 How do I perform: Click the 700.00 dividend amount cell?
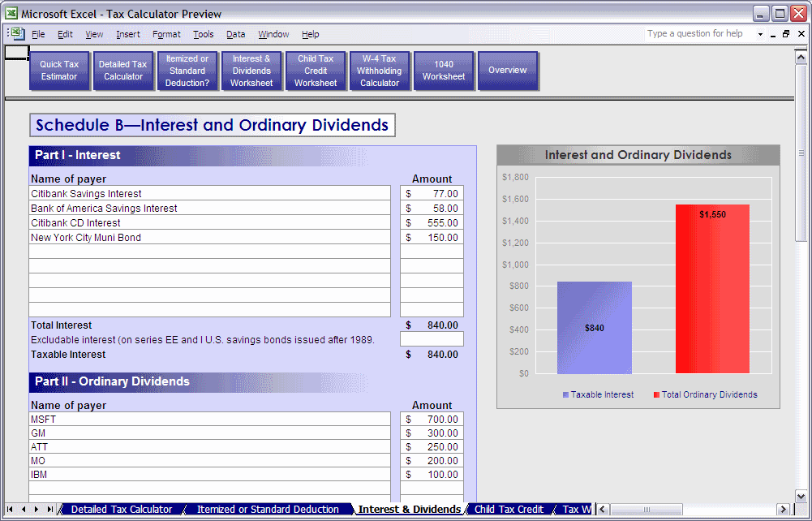432,419
